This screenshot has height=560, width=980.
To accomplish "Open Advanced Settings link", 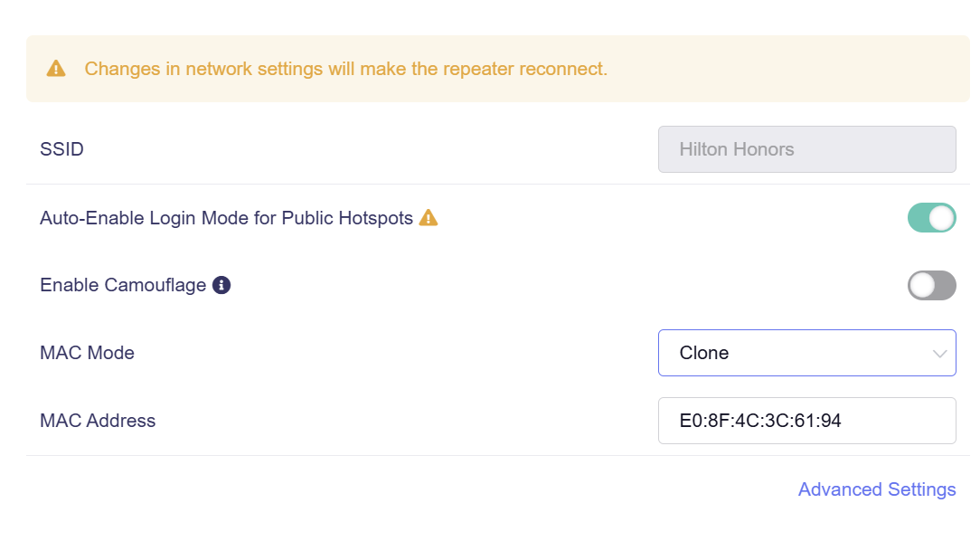I will [x=876, y=489].
